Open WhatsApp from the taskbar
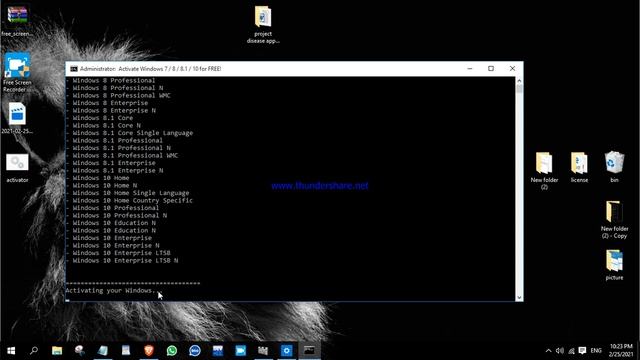This screenshot has height=360, width=640. [172, 351]
